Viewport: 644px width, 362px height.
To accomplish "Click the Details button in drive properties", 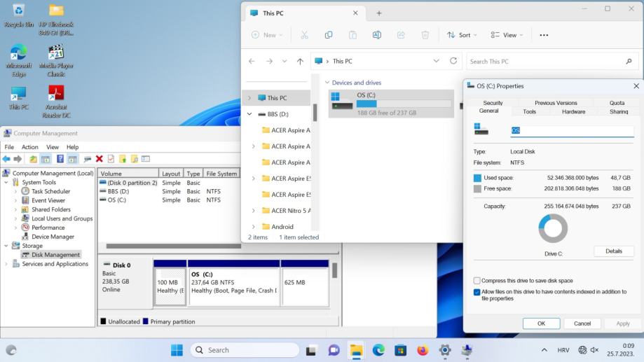I will 614,251.
